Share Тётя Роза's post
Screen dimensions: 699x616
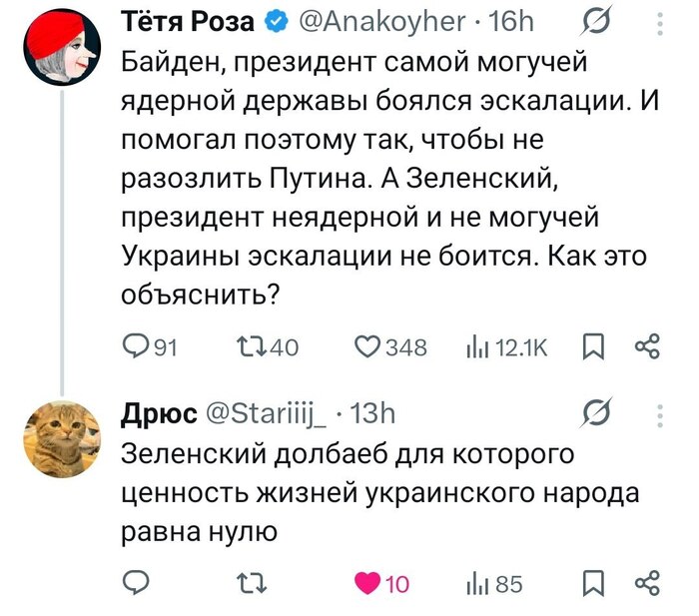tap(647, 346)
